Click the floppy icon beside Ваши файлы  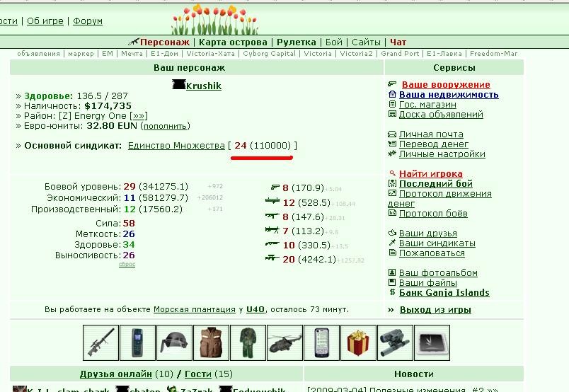pyautogui.click(x=392, y=282)
